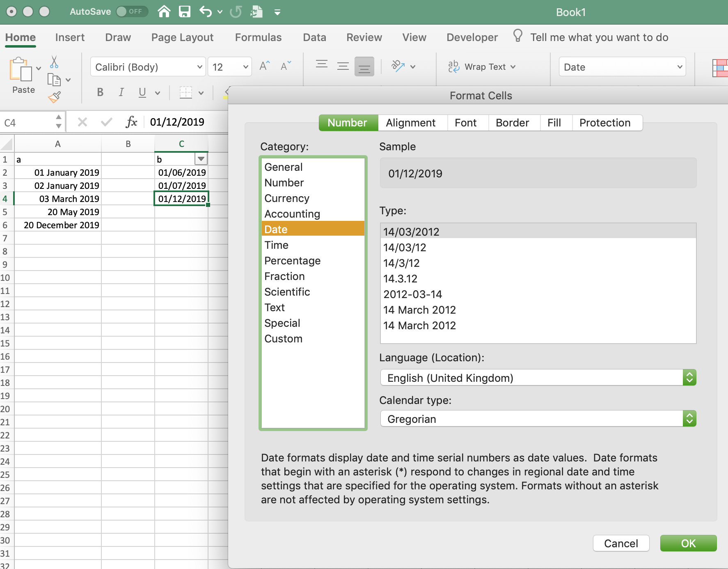The image size is (728, 569).
Task: Select the Currency category
Action: pyautogui.click(x=313, y=198)
